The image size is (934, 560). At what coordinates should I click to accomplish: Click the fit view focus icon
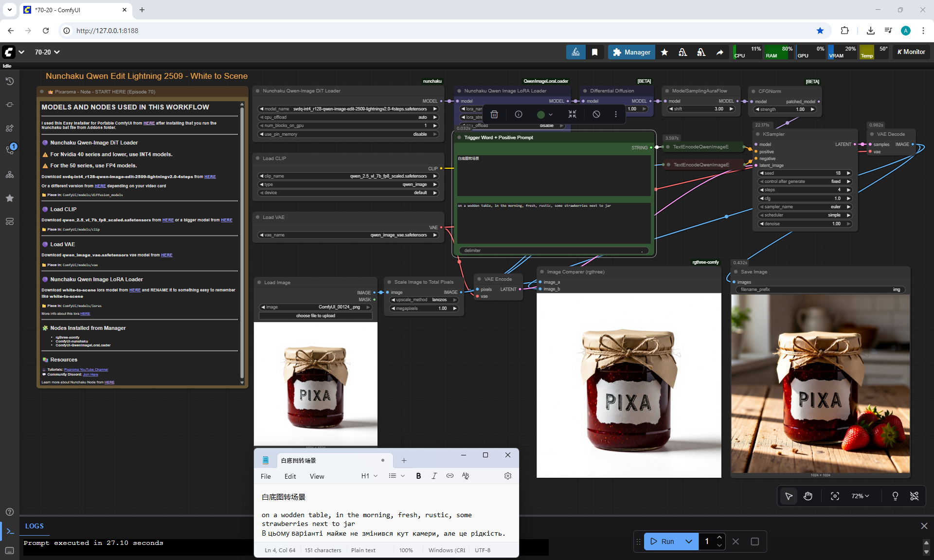tap(835, 496)
